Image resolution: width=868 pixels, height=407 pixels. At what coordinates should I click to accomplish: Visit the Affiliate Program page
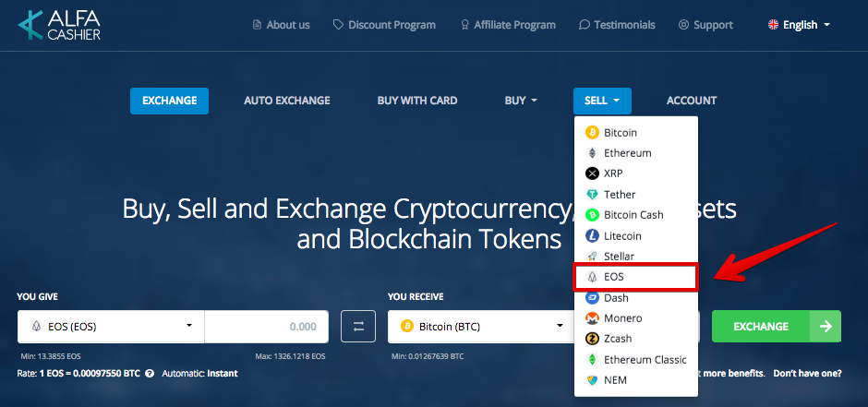[508, 25]
